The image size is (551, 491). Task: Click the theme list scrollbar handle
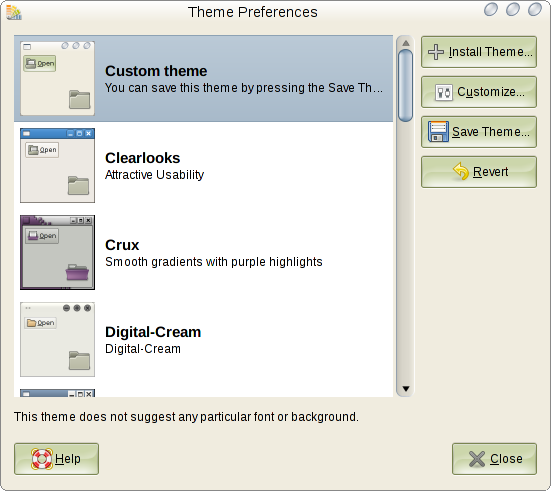406,86
